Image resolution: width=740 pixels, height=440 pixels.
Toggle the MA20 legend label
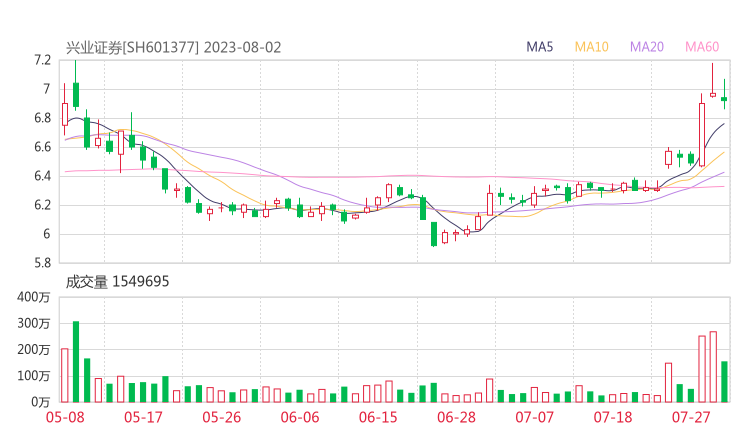[647, 47]
